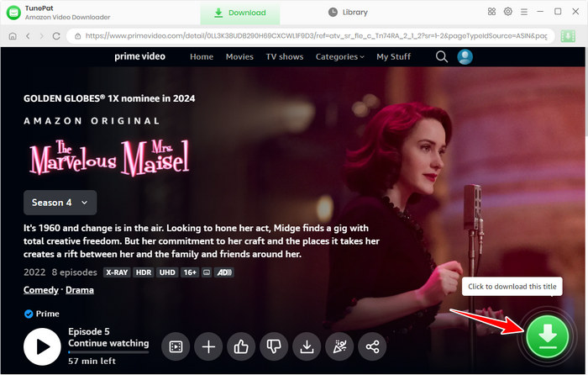
Task: Click the GOLDEN GLOBES nominee text
Action: (x=109, y=98)
